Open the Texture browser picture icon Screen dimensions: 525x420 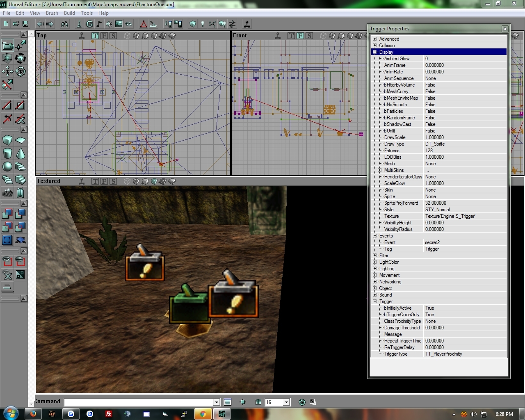[119, 24]
